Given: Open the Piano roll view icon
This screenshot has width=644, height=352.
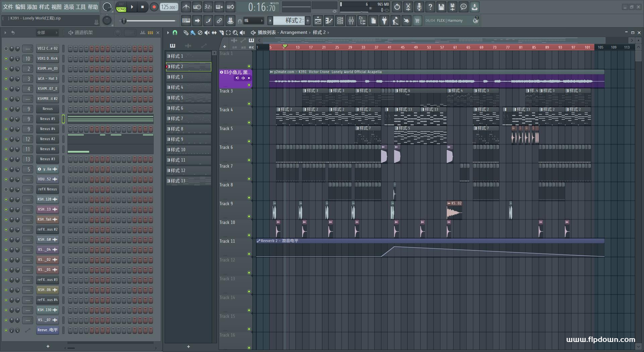Looking at the screenshot, I should [x=329, y=20].
